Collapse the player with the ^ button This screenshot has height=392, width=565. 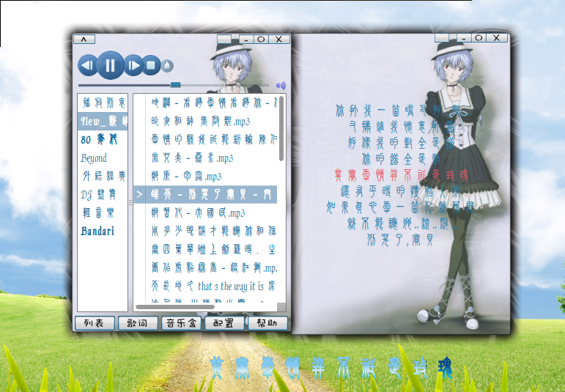coord(84,39)
